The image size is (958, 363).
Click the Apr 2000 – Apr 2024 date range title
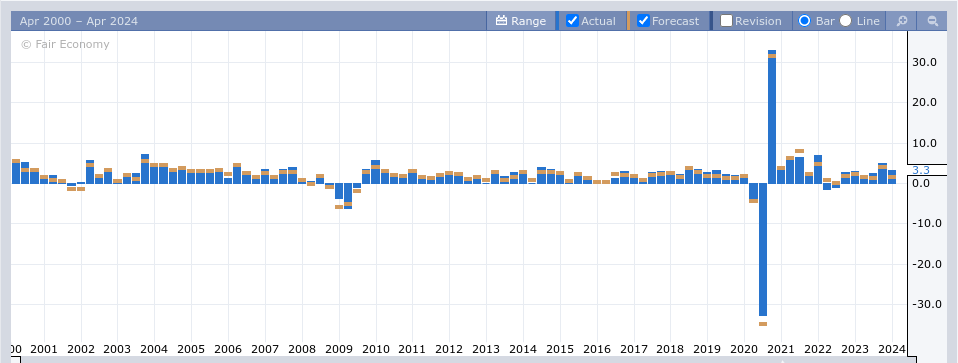click(79, 21)
